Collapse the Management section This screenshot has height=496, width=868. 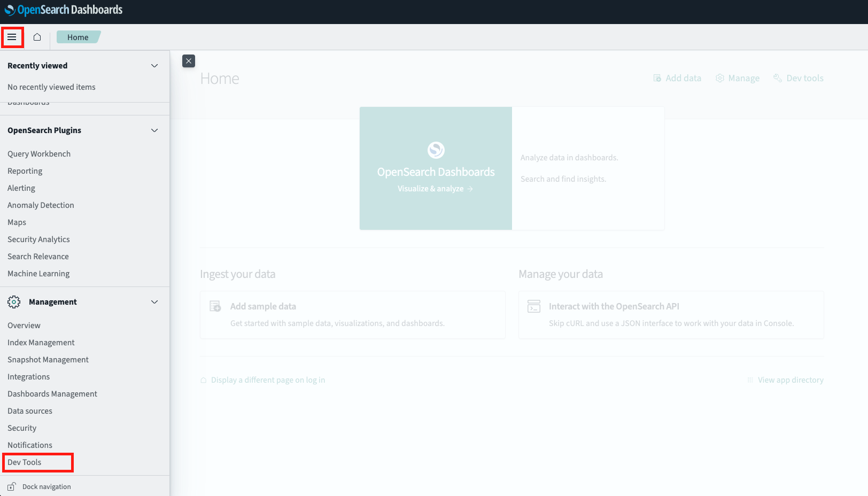point(154,301)
